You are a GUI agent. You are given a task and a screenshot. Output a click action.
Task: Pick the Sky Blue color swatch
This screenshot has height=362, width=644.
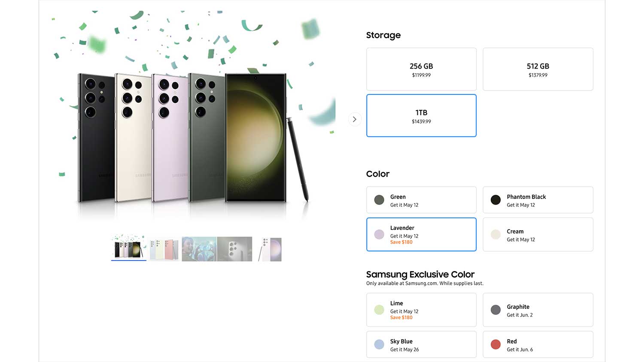coord(379,344)
